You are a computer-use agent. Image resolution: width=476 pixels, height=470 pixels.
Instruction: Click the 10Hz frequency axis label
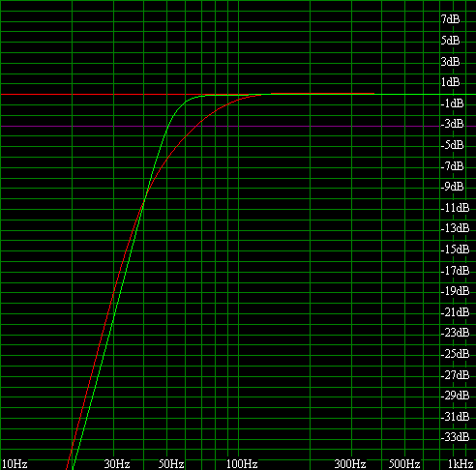click(x=15, y=464)
